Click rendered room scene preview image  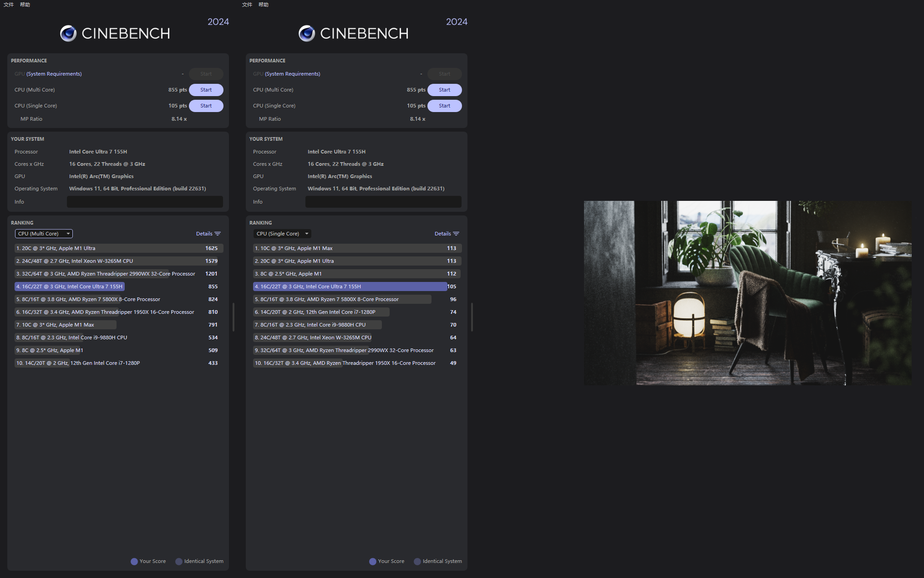point(747,293)
